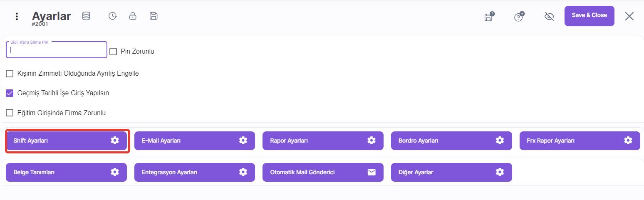Focus the Sicil Kartı Silme Pin field
The height and width of the screenshot is (200, 644).
[x=57, y=50]
